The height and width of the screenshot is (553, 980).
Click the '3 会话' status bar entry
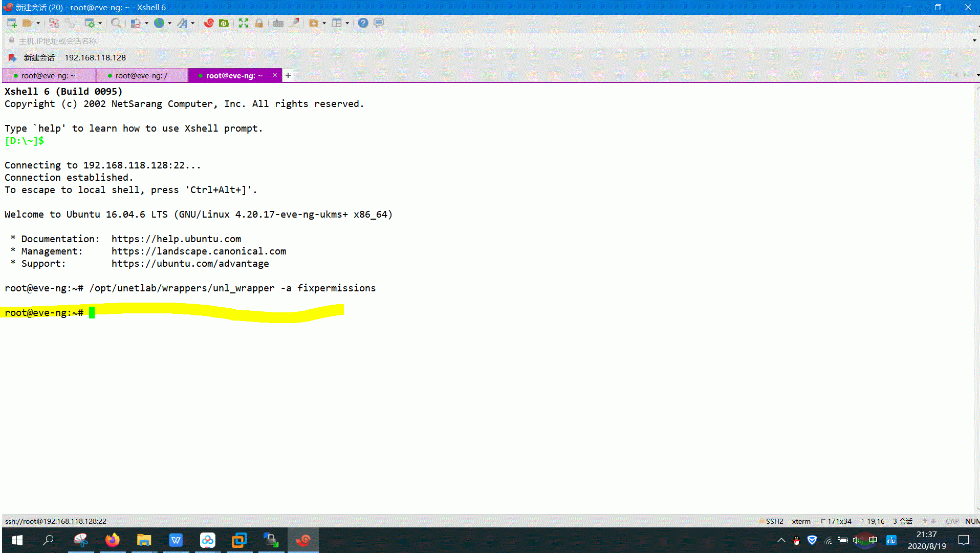coord(903,521)
